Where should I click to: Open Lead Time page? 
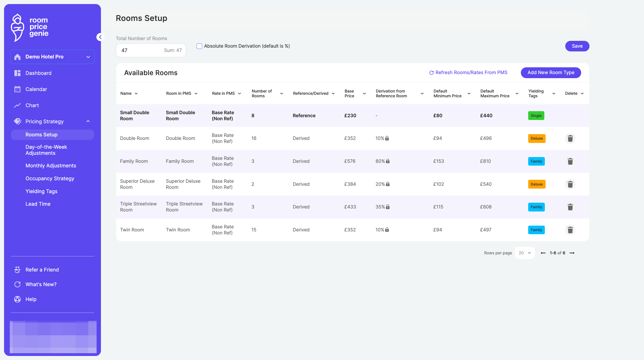(38, 204)
